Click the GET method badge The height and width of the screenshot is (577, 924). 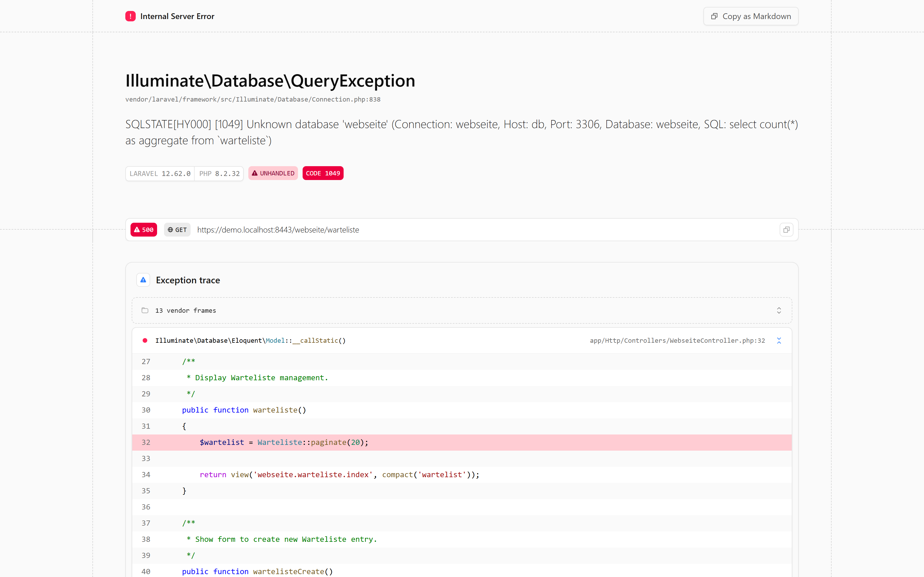[177, 230]
